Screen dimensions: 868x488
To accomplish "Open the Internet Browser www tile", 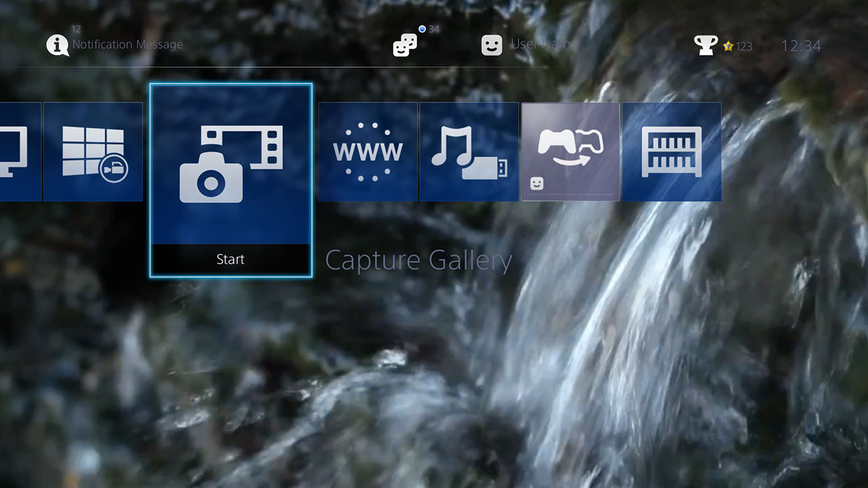I will coord(368,152).
